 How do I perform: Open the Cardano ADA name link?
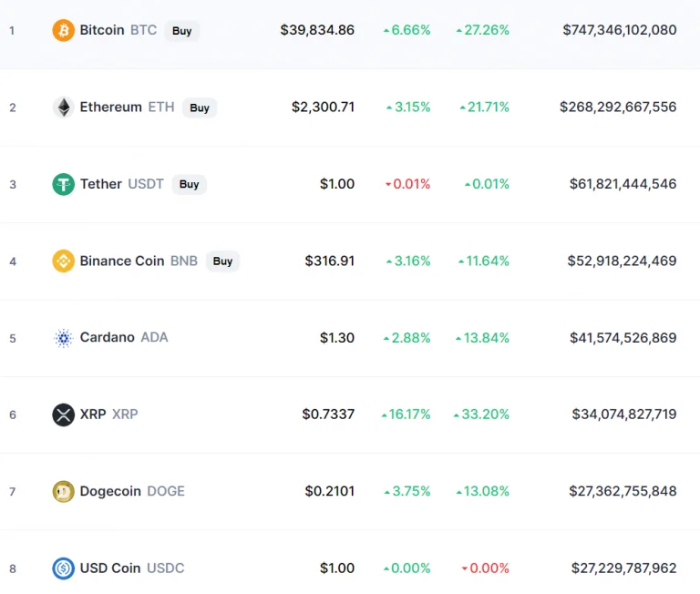124,337
